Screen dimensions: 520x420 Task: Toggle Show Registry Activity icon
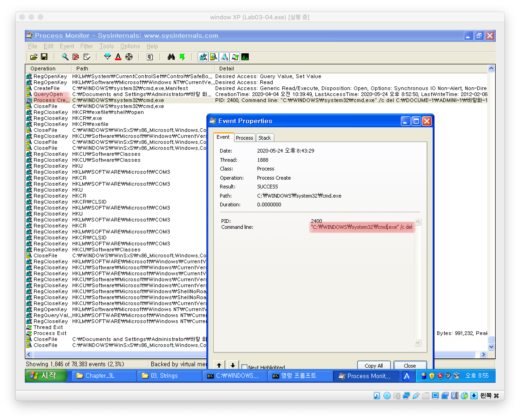point(203,57)
